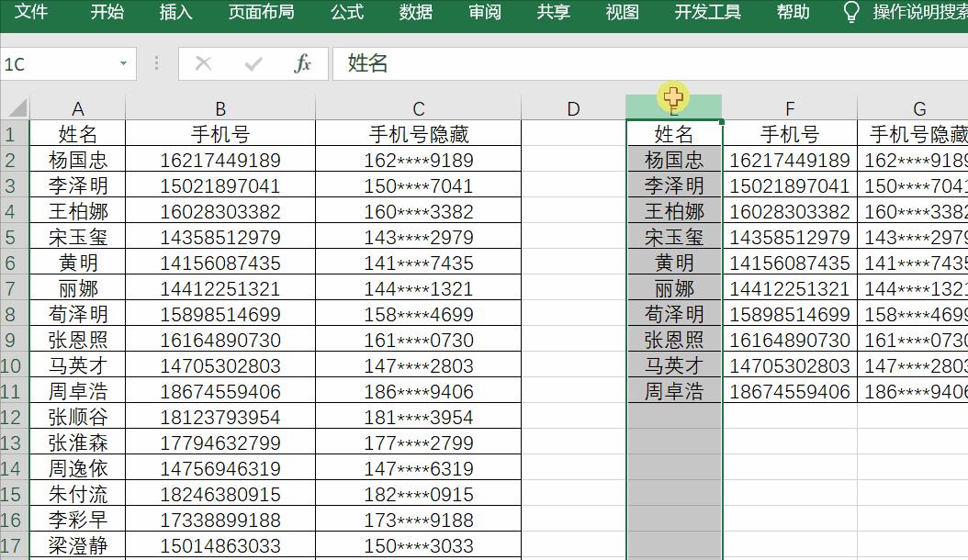
Task: Open the 视图 ribbon tab
Action: pyautogui.click(x=623, y=13)
